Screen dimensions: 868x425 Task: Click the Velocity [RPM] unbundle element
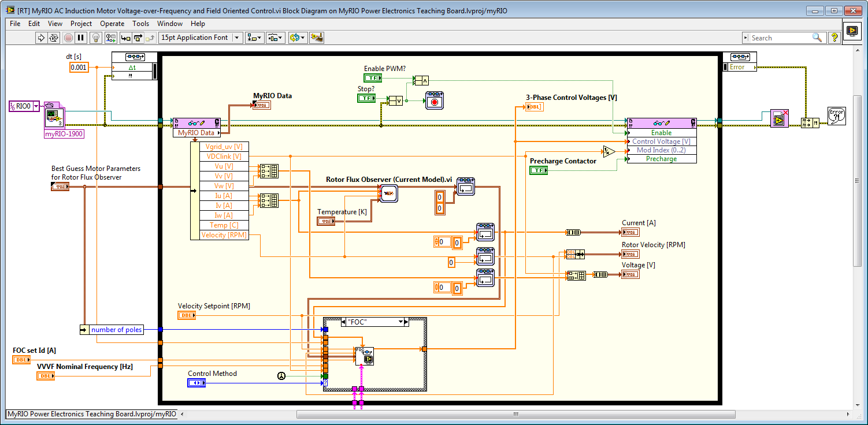click(223, 235)
